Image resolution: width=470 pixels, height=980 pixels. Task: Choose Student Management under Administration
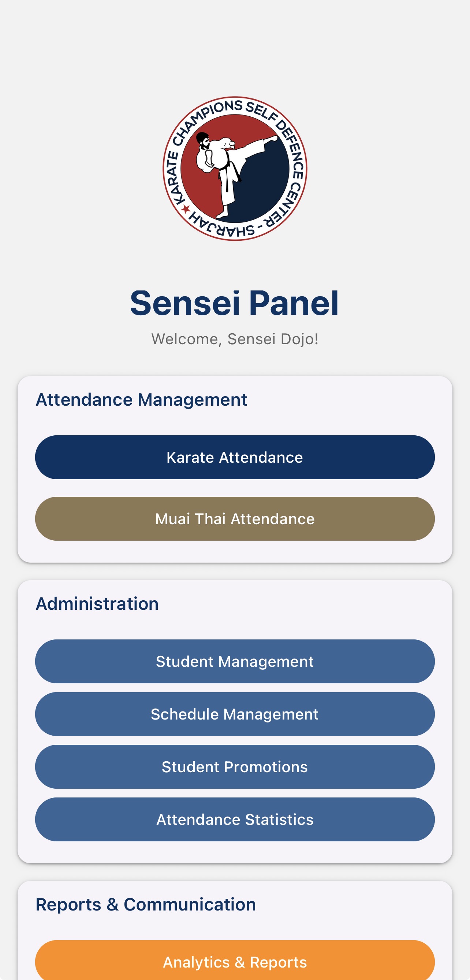tap(235, 661)
